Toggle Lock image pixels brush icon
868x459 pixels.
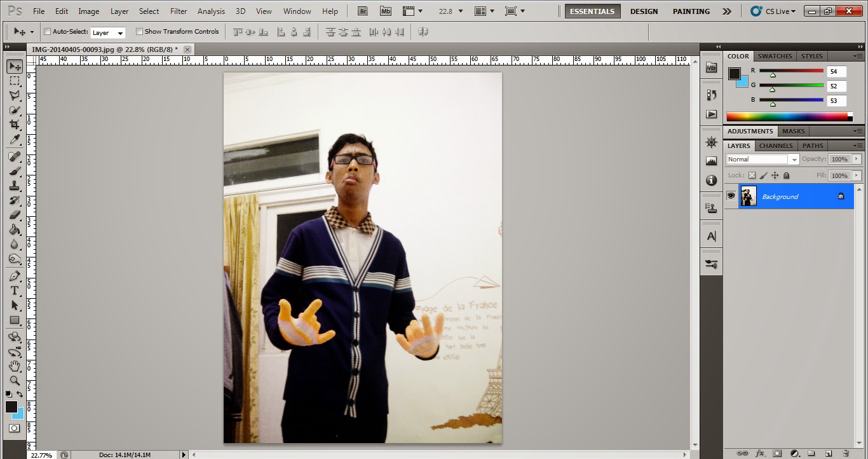[x=763, y=175]
